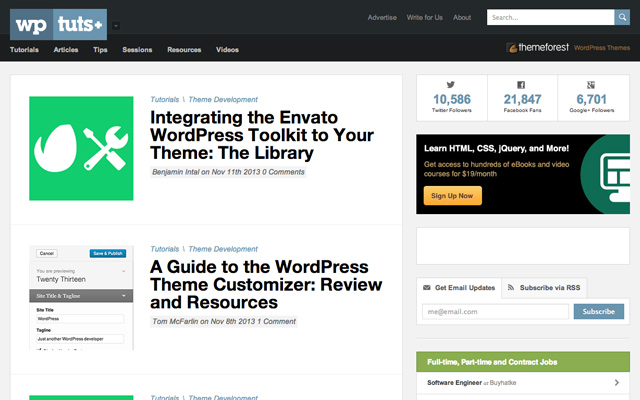This screenshot has height=400, width=640.
Task: Open the green Envato Toolkit thumbnail
Action: pos(81,148)
